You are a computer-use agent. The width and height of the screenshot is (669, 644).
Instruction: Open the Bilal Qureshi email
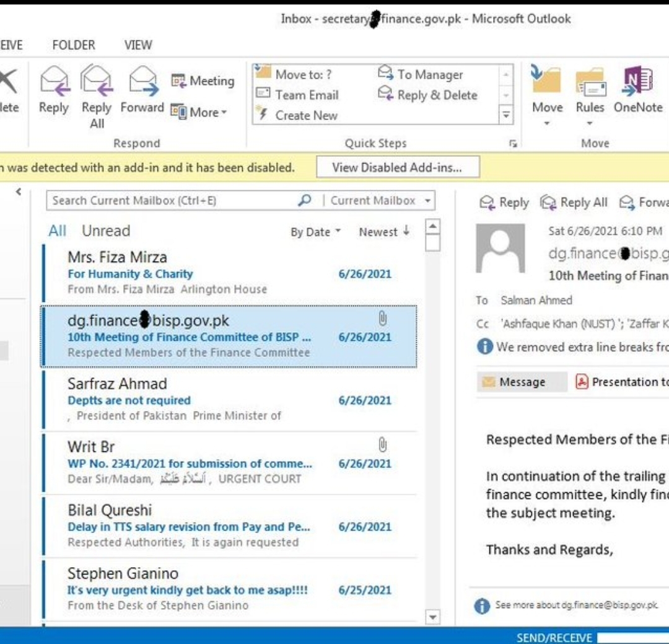[230, 526]
